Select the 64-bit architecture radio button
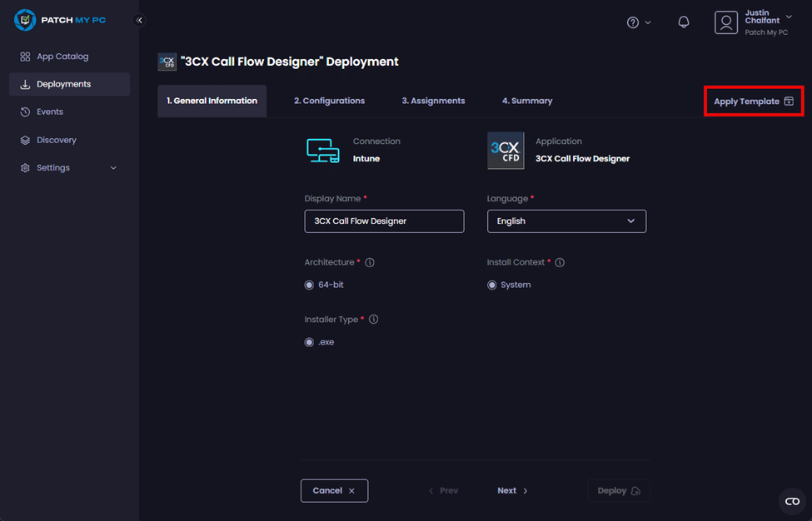Screen dimensions: 812x521 (x=310, y=285)
